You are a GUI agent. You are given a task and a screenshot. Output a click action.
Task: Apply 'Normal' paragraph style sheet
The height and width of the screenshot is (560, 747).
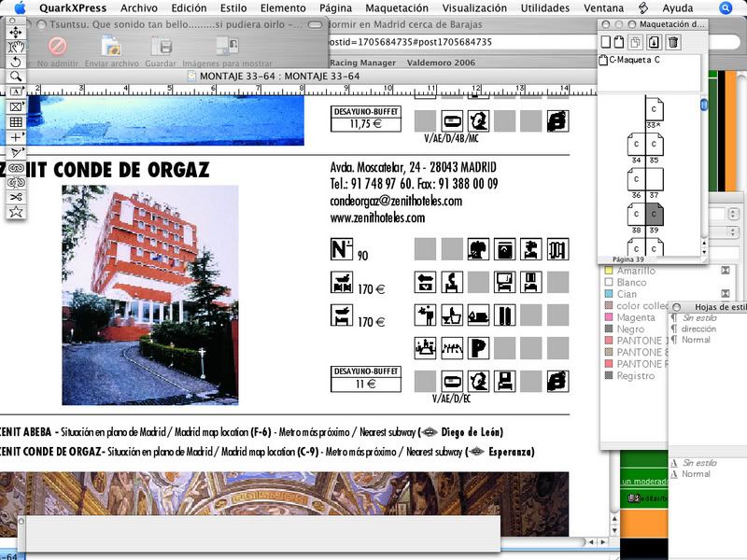696,340
